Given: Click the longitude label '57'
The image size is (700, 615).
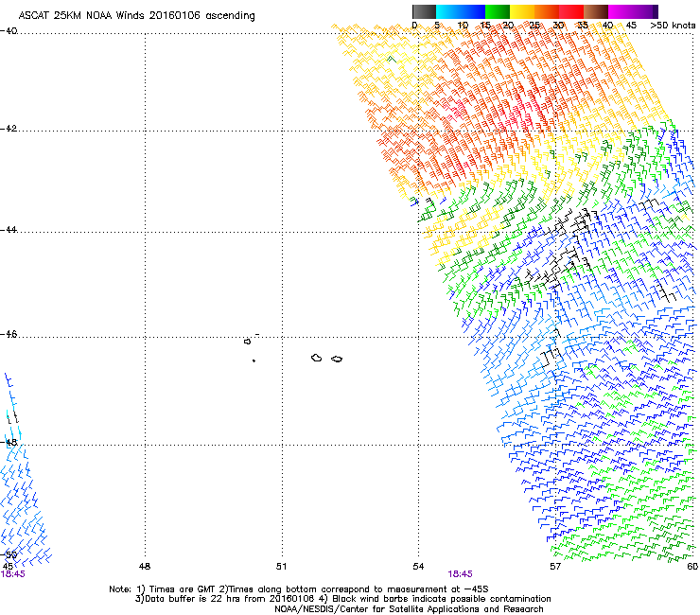Looking at the screenshot, I should click(555, 567).
